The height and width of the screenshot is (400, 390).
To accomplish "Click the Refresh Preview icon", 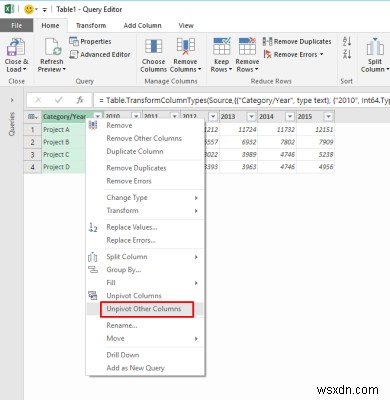I will coord(52,46).
